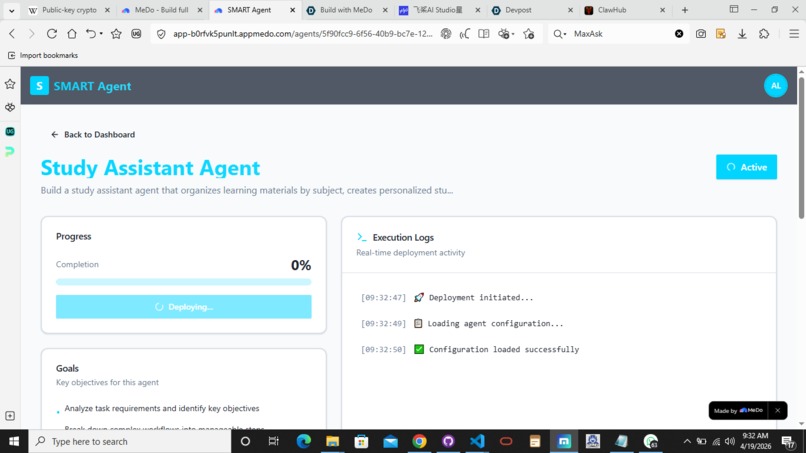The image size is (806, 453).
Task: Click the Deployment initiated log line
Action: tap(447, 298)
